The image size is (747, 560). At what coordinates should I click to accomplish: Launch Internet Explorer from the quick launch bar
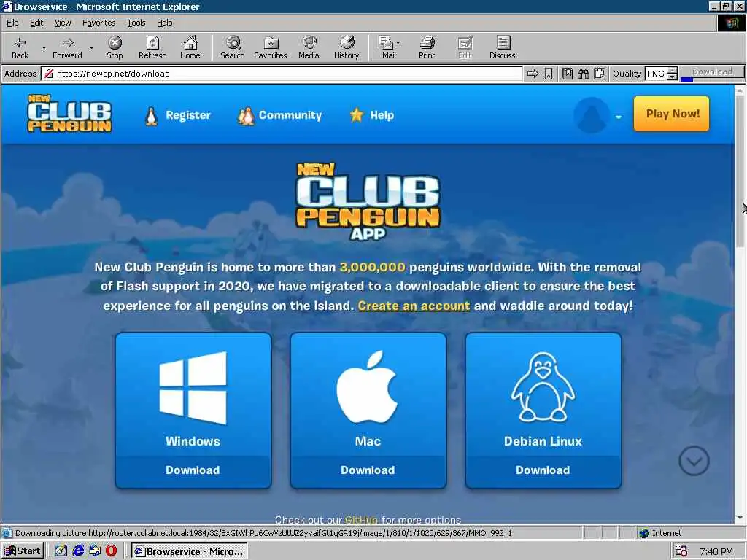pyautogui.click(x=78, y=551)
